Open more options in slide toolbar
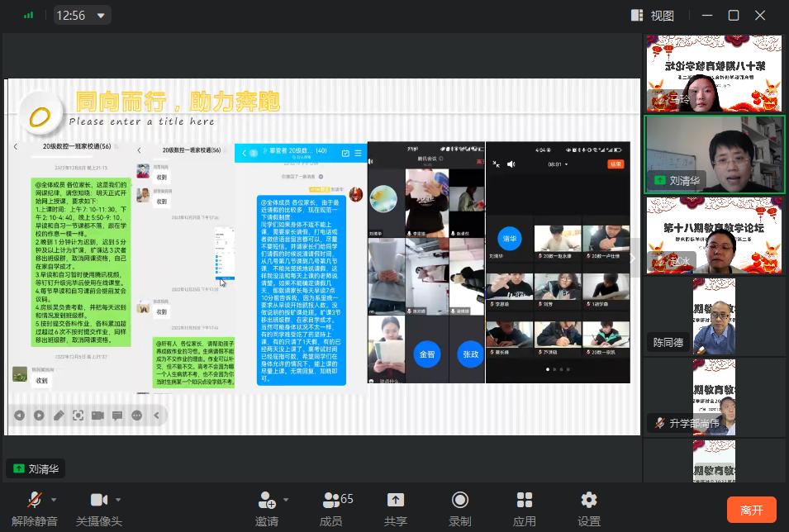Screen dimensions: 789x532 tap(137, 416)
